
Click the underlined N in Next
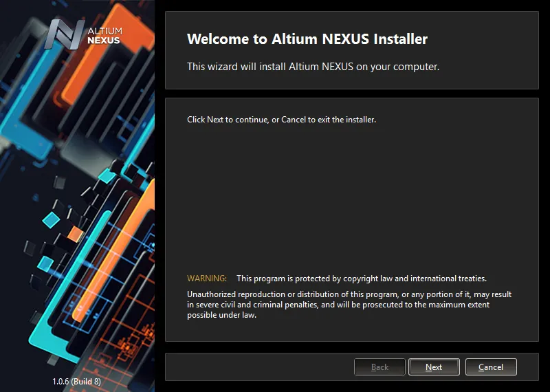pyautogui.click(x=428, y=367)
